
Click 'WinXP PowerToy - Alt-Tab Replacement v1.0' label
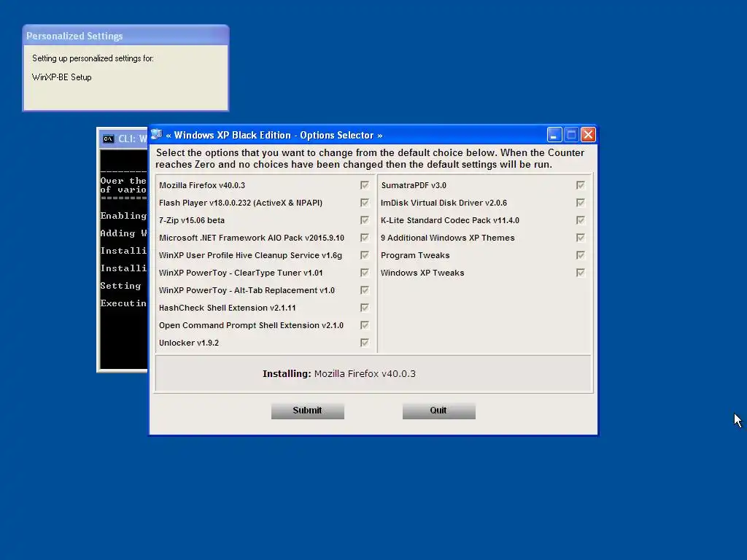click(x=247, y=290)
